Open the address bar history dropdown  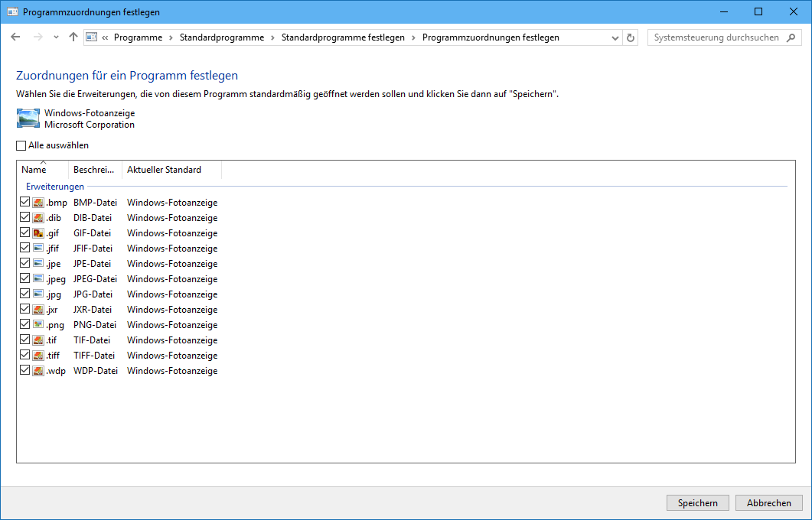click(615, 37)
